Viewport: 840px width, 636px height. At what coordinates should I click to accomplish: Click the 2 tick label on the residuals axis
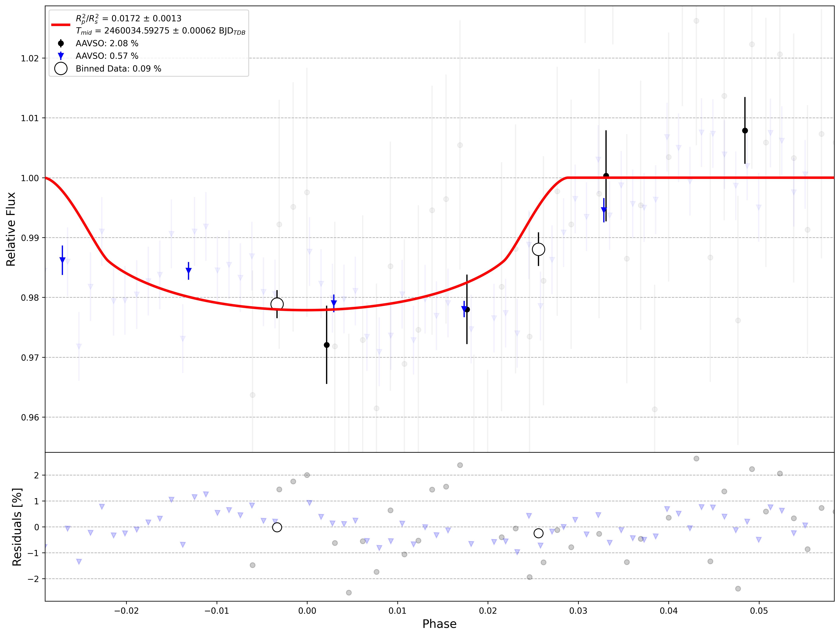coord(36,475)
